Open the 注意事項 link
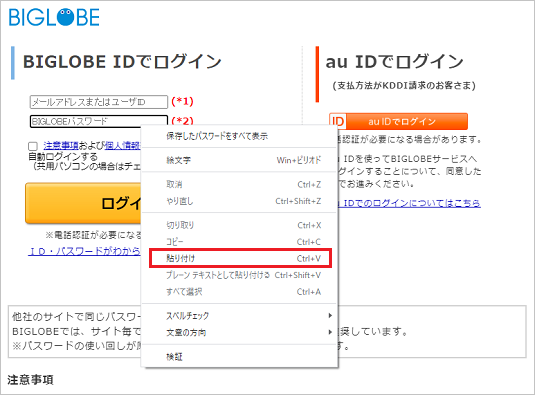 tap(61, 146)
